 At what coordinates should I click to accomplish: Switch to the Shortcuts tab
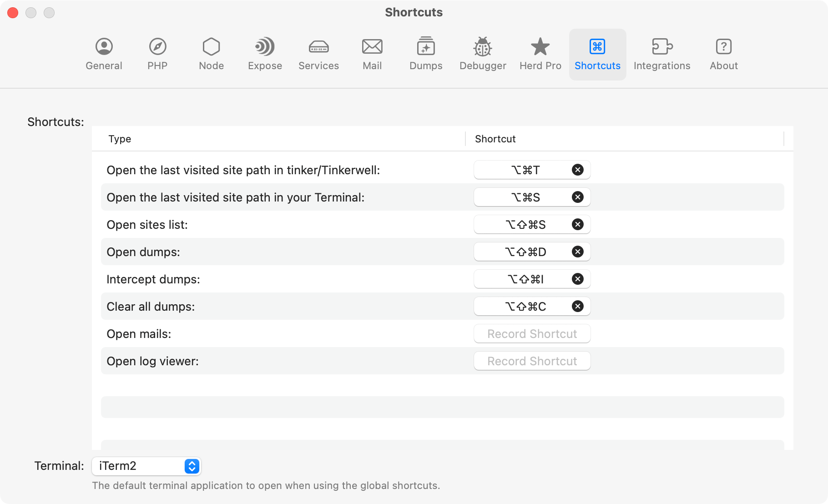click(597, 53)
